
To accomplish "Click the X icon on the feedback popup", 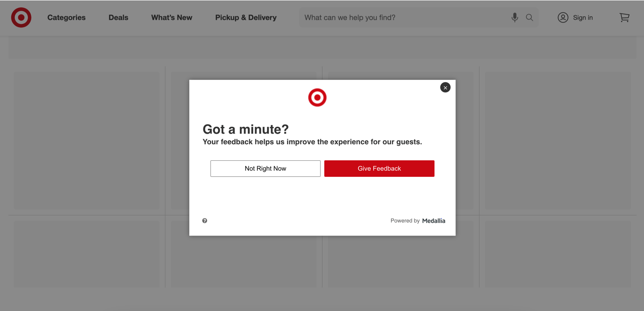I will pyautogui.click(x=445, y=87).
